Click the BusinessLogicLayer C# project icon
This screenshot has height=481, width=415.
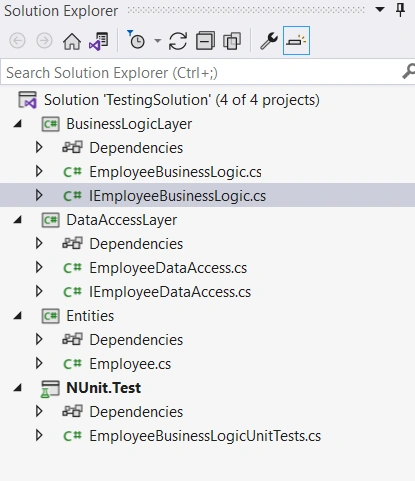(51, 124)
